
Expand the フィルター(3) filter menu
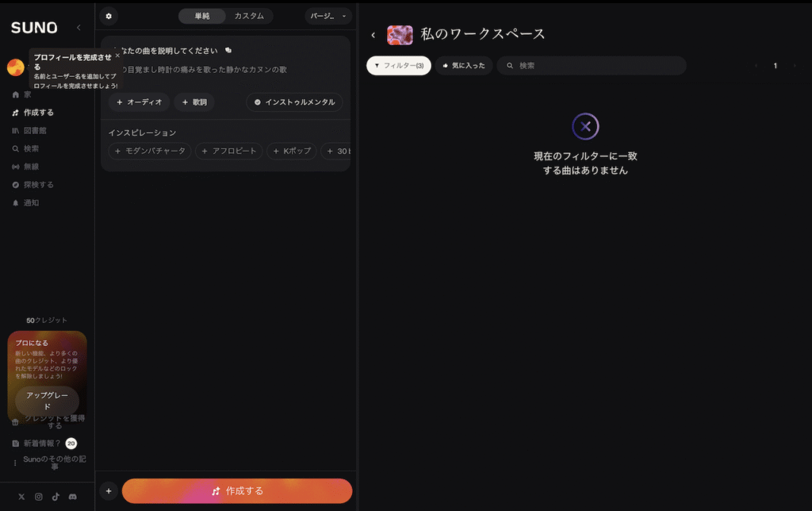click(x=399, y=66)
